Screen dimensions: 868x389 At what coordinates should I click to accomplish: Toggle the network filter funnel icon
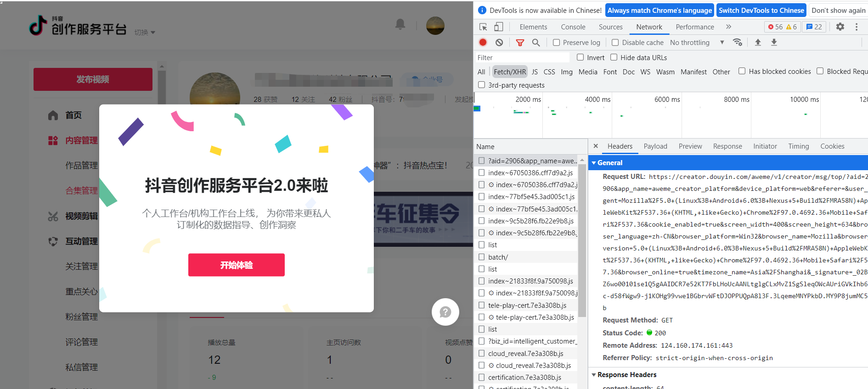(520, 42)
